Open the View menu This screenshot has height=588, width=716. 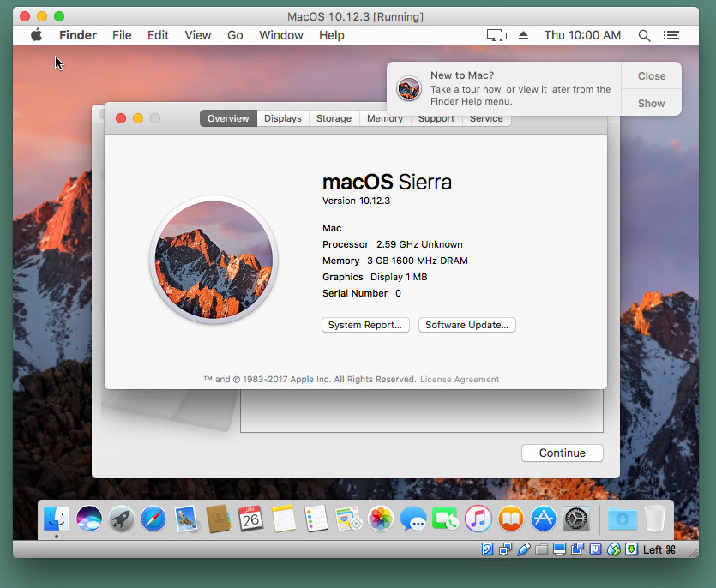click(x=198, y=35)
